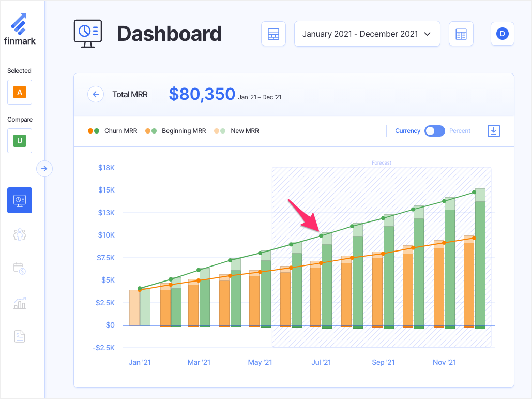532x399 pixels.
Task: Click the download chart icon
Action: [x=494, y=131]
